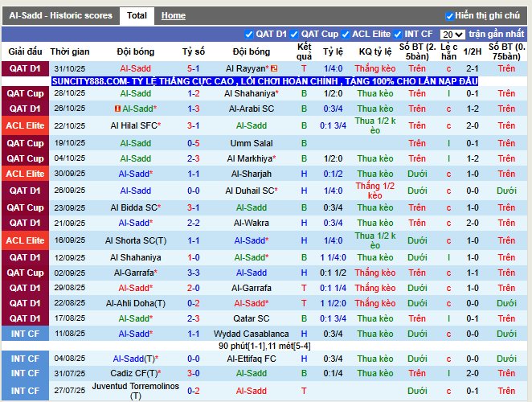532x402 pixels.
Task: Open Al Shahaniya team on 28/10/25 row
Action: pos(252,93)
